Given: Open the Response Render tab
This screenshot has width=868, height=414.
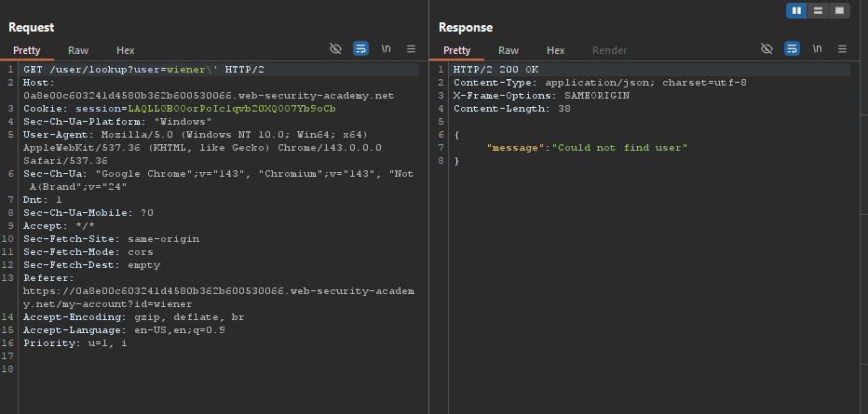Looking at the screenshot, I should coord(609,50).
